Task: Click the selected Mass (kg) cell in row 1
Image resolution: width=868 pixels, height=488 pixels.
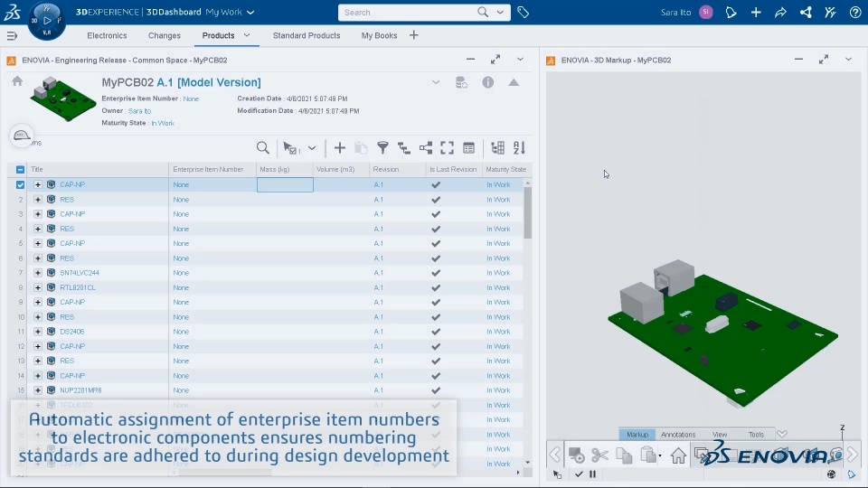Action: point(285,184)
